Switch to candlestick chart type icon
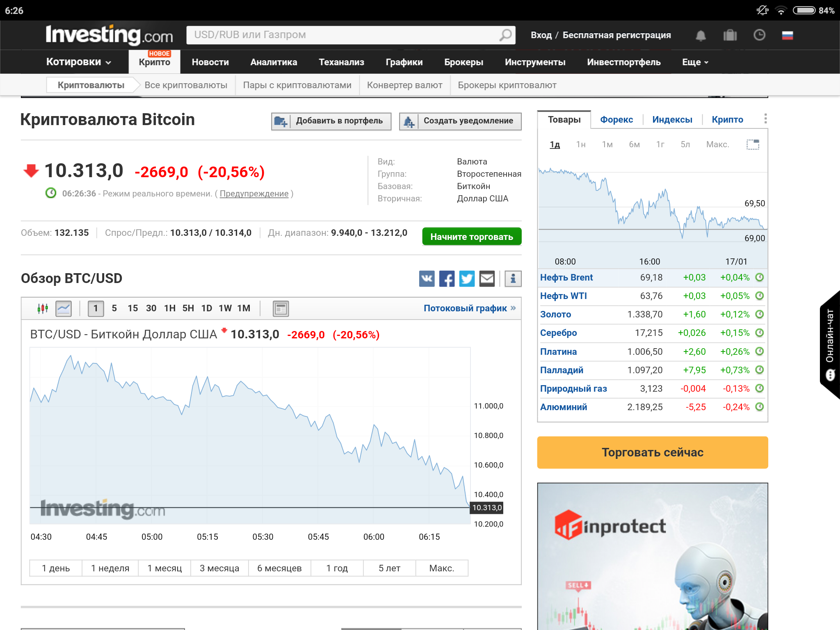This screenshot has height=630, width=840. [43, 308]
